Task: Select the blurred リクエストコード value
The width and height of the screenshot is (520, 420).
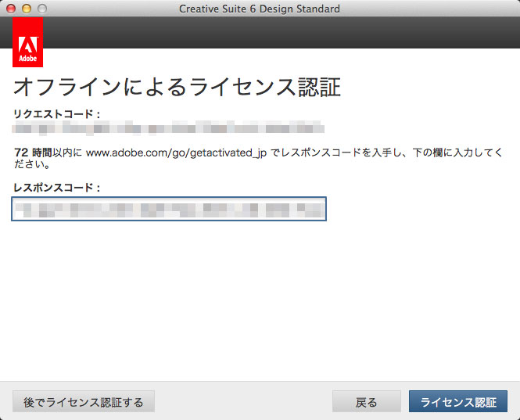Action: 168,127
